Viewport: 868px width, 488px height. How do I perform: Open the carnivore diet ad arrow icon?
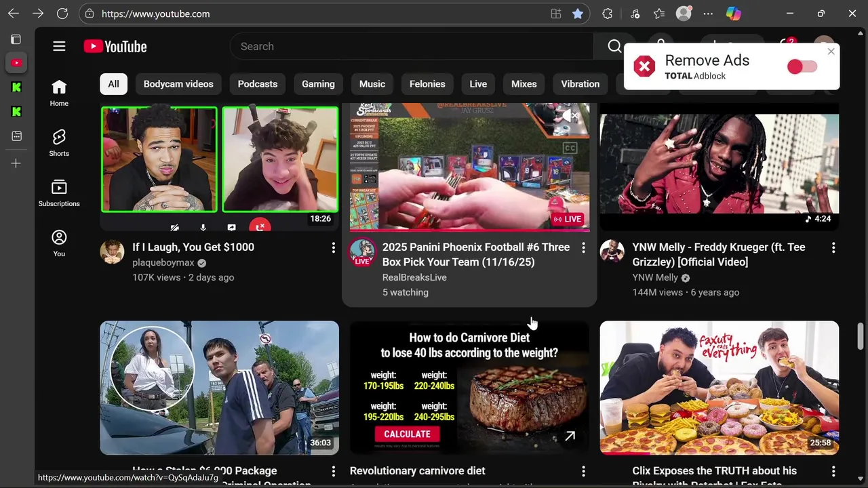click(570, 436)
